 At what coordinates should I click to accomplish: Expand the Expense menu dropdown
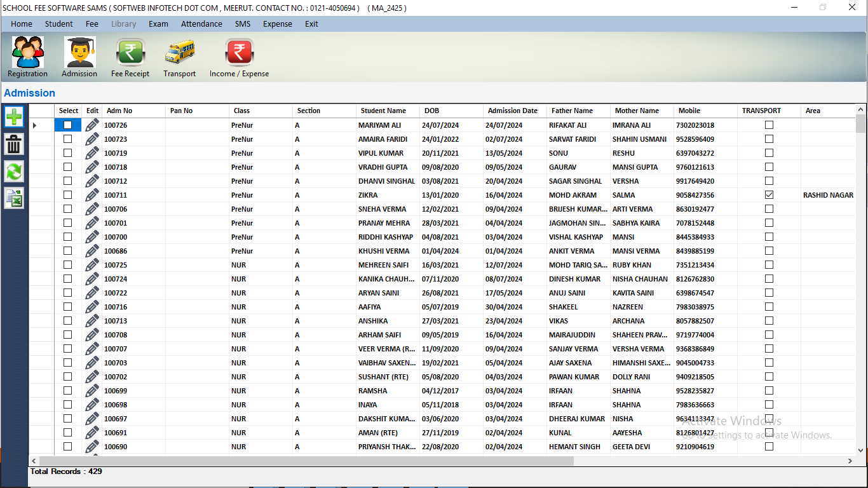tap(278, 24)
